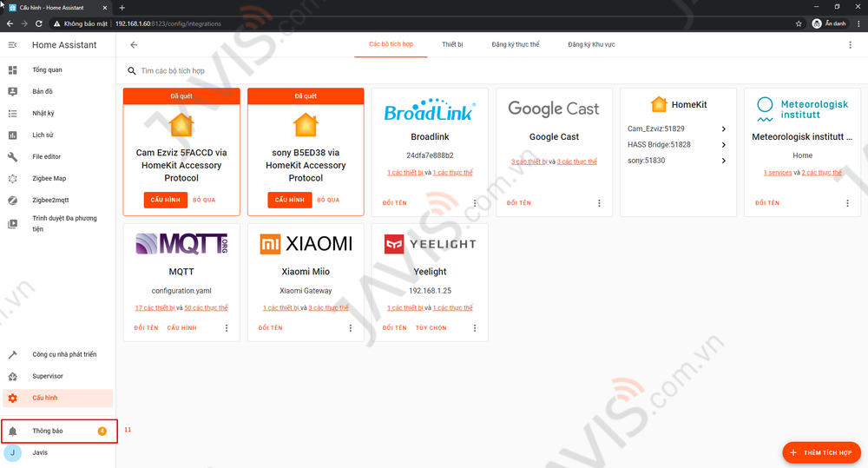Screen dimensions: 868x468
Task: Open MQTT 17 các thiết bị link
Action: click(x=155, y=308)
